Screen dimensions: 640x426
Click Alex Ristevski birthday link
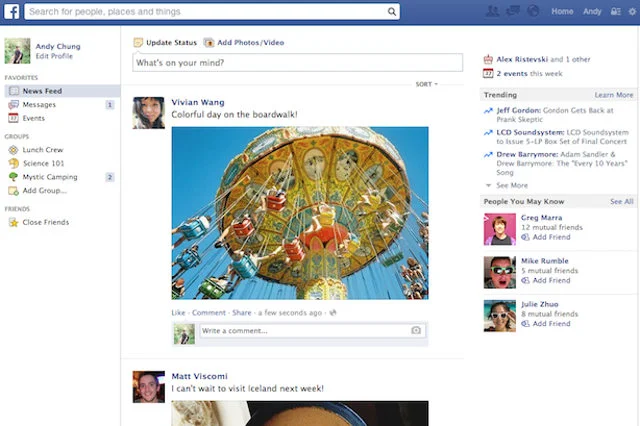point(522,59)
